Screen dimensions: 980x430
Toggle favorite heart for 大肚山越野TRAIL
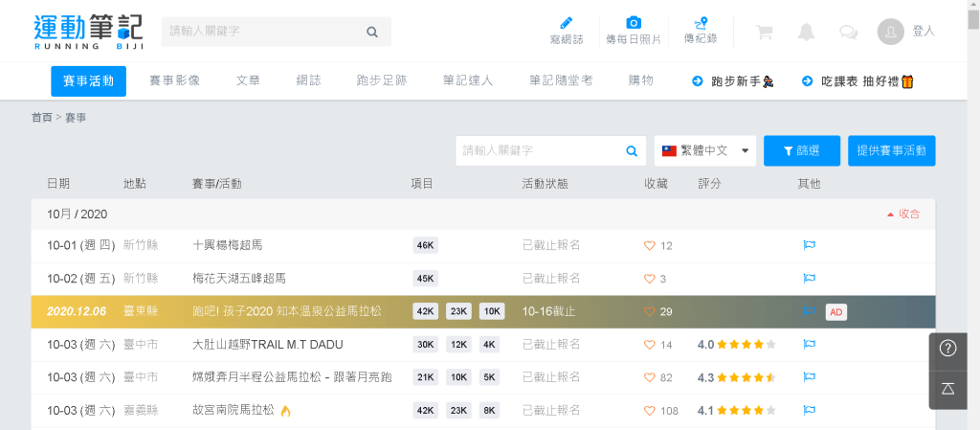[650, 345]
